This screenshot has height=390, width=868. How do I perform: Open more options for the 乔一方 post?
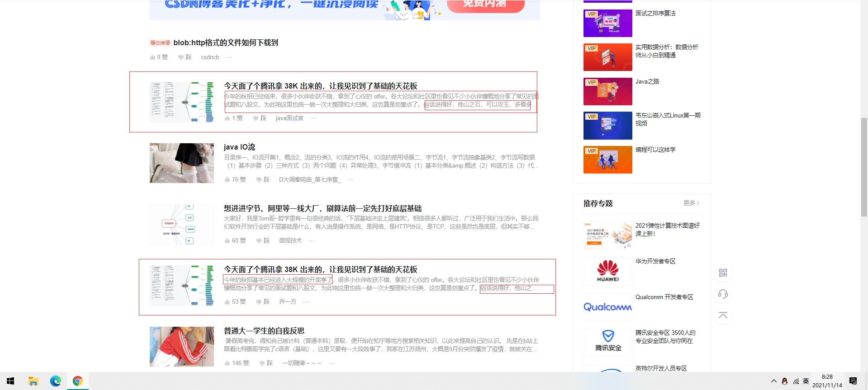click(x=306, y=302)
